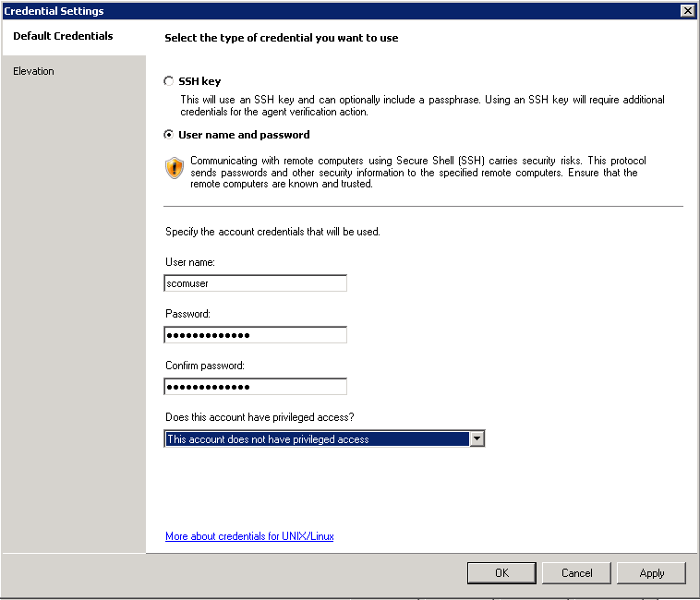Expand the privileged access dropdown arrow
The height and width of the screenshot is (600, 700).
click(477, 439)
